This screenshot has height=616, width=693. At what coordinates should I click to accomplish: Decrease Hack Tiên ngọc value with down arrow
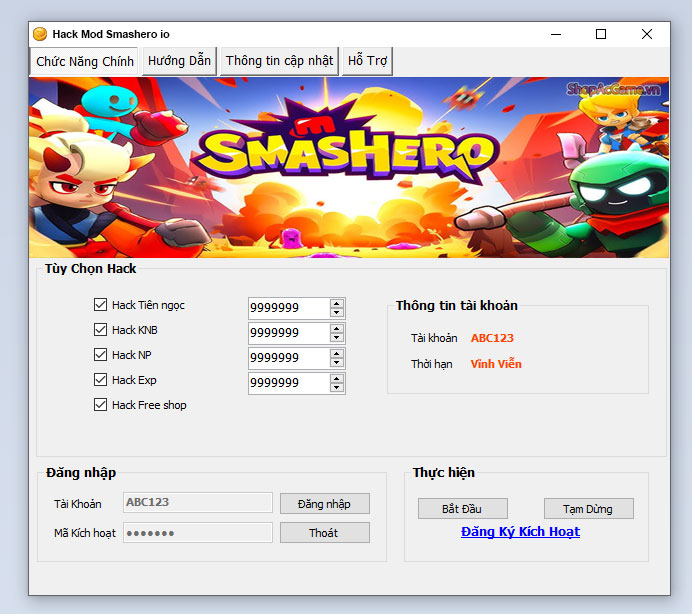pos(337,312)
